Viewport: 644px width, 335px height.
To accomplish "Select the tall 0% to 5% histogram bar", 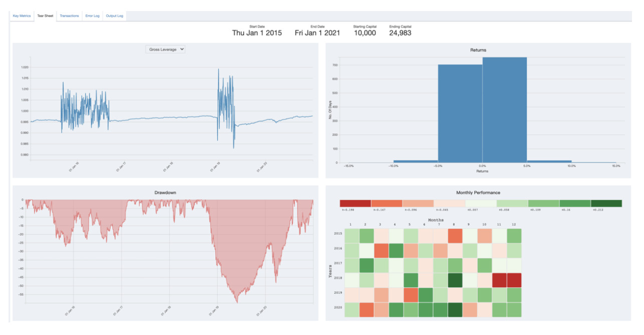I will pyautogui.click(x=505, y=110).
